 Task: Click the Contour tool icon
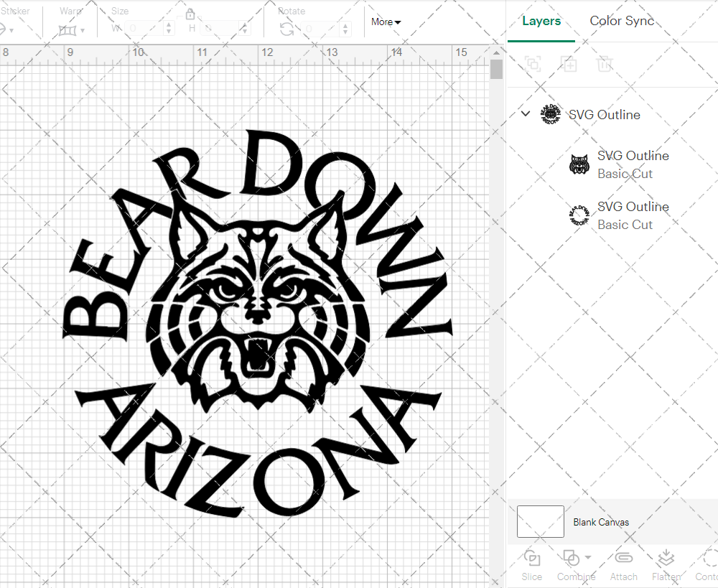point(710,559)
